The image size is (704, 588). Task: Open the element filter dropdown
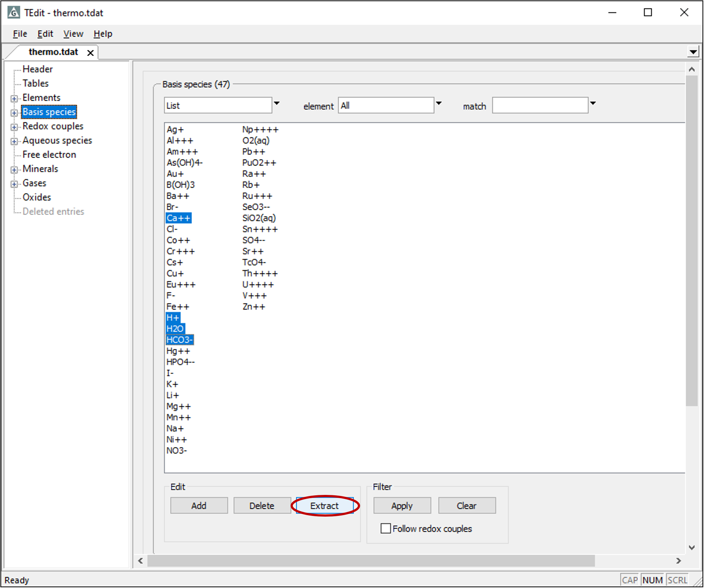pos(438,104)
